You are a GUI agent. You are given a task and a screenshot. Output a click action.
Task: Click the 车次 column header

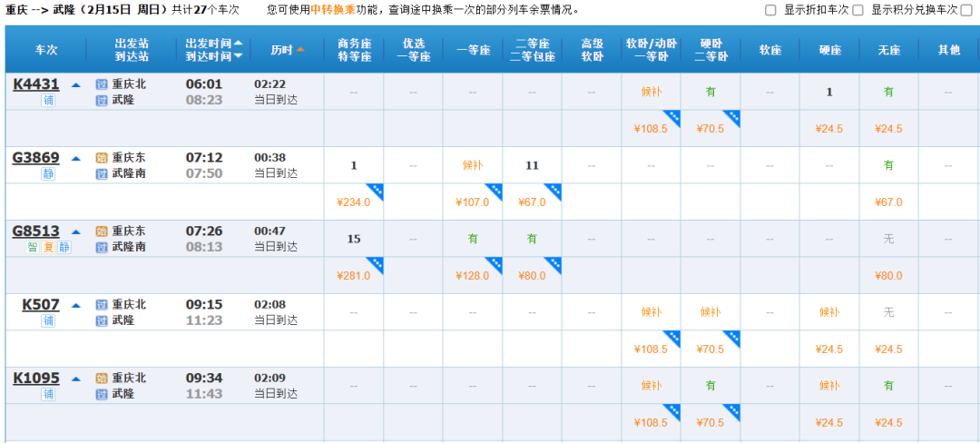point(45,50)
